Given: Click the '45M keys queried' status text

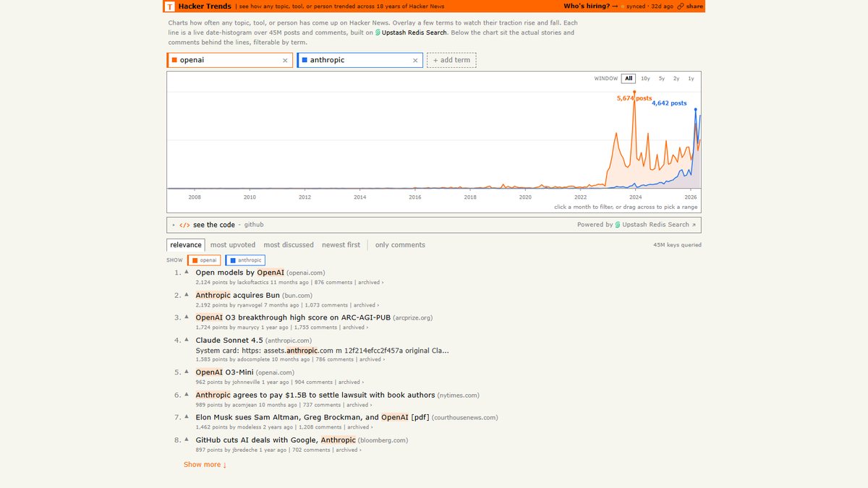Looking at the screenshot, I should pos(677,245).
